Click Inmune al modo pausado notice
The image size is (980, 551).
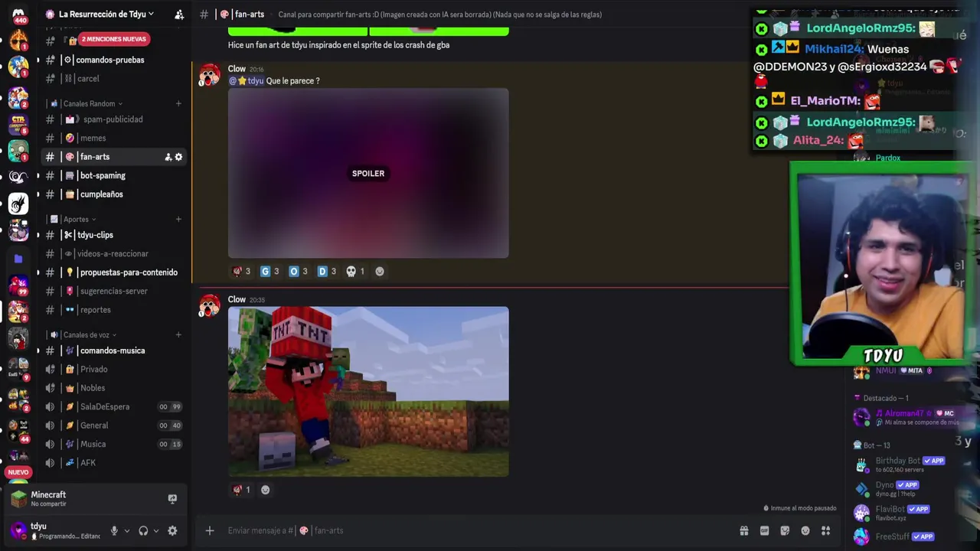[x=800, y=508]
